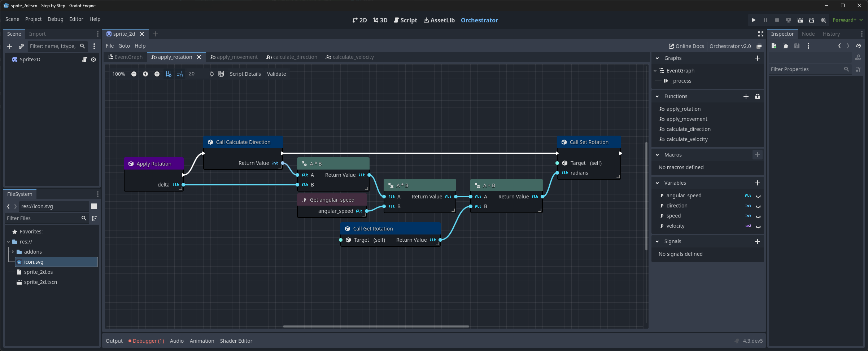Click override function icon in Functions header

[758, 96]
